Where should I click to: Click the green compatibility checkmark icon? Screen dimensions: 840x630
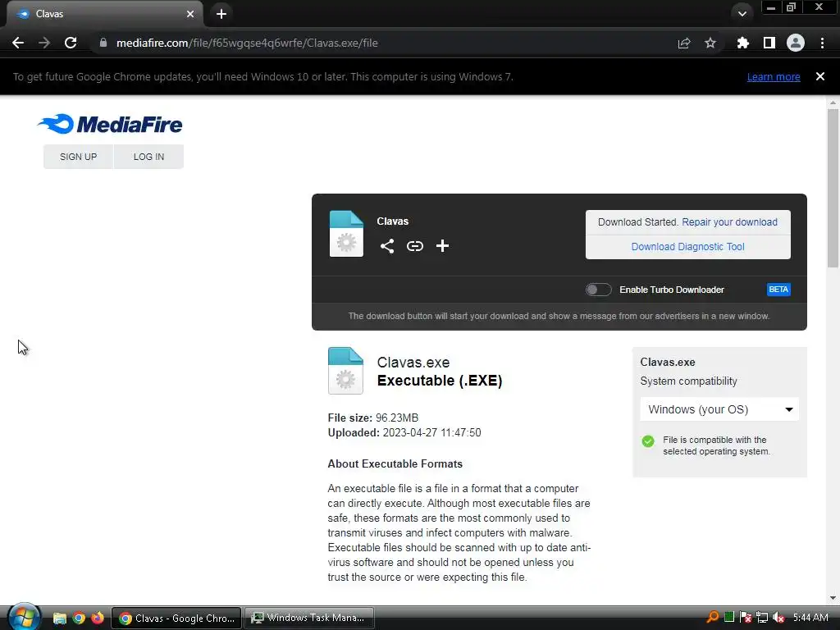[x=648, y=441]
